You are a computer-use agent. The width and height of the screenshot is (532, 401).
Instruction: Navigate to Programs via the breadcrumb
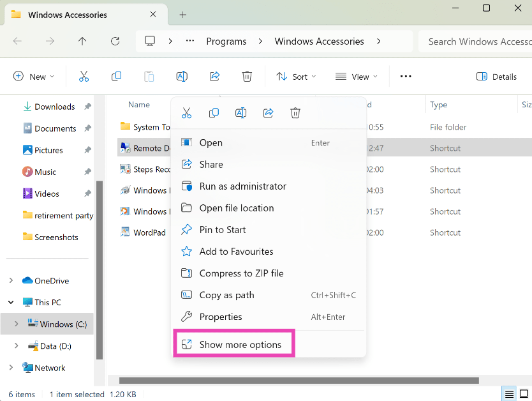[x=226, y=41]
